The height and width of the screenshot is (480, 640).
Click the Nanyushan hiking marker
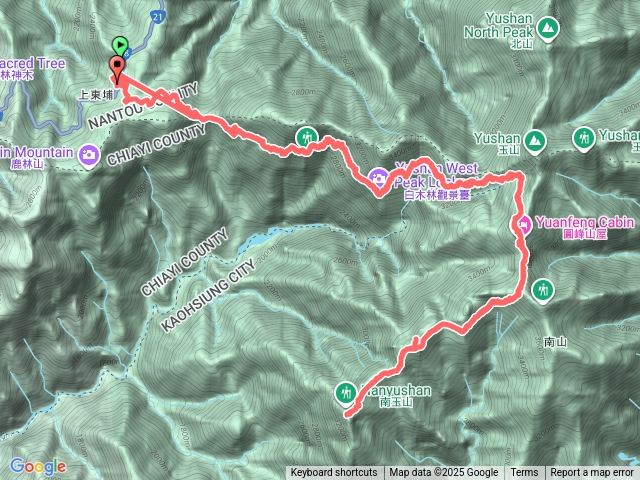[346, 394]
